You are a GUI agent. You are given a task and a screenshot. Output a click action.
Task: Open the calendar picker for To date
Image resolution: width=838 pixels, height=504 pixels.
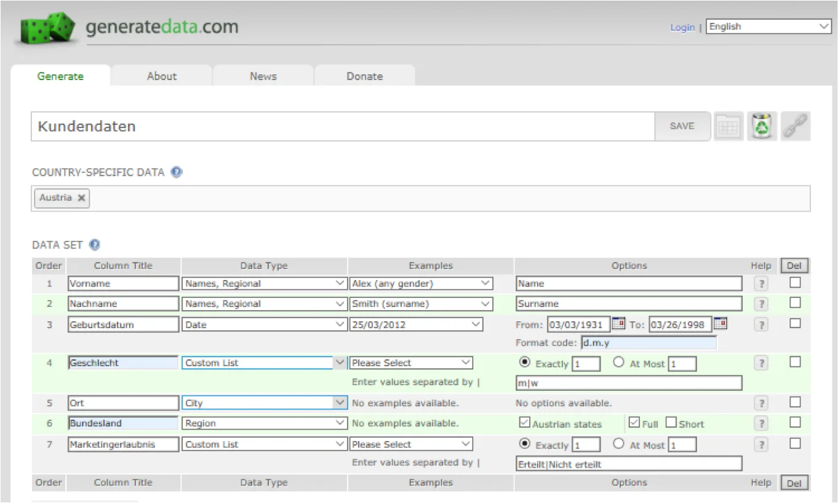(x=720, y=323)
